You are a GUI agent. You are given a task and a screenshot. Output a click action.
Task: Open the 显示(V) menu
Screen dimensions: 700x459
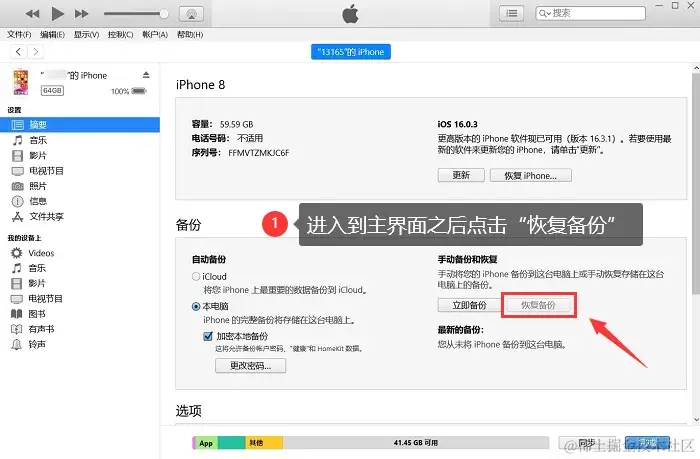(x=86, y=34)
